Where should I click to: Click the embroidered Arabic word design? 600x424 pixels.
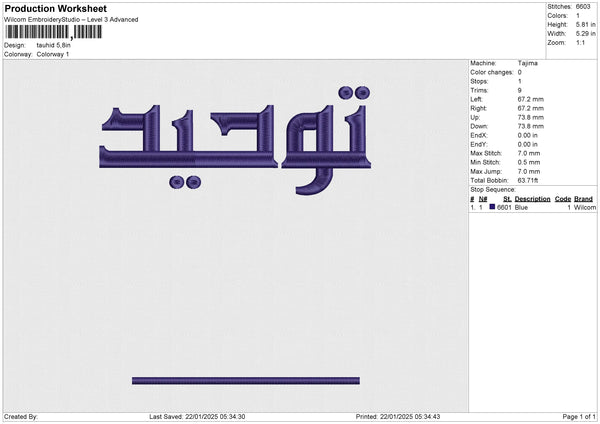[x=235, y=141]
